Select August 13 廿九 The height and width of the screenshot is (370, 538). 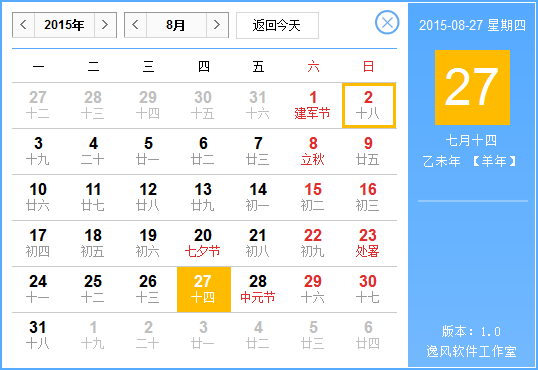point(203,197)
